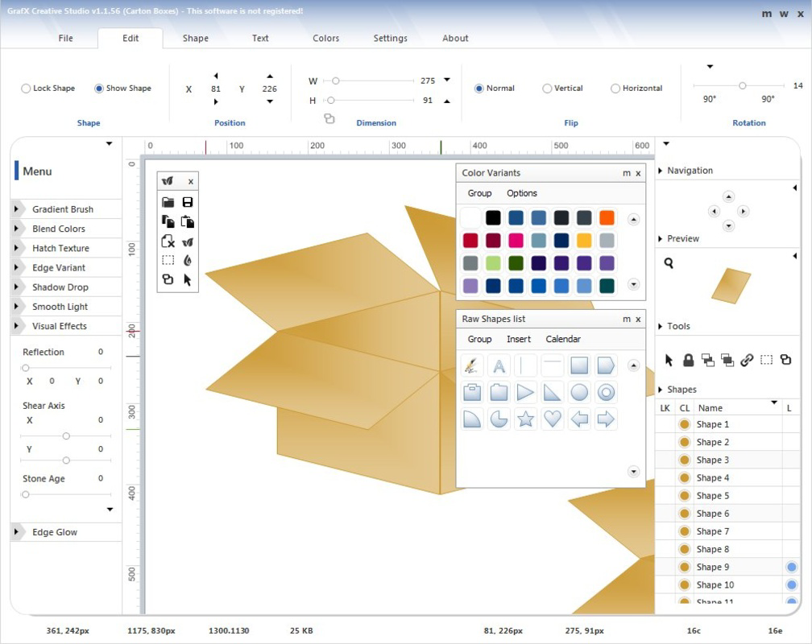Pick the pointer tool in Tools panel
This screenshot has height=644, width=812.
pos(669,360)
